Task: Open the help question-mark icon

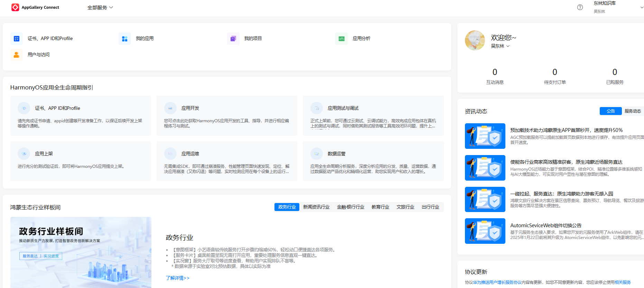Action: [x=580, y=7]
